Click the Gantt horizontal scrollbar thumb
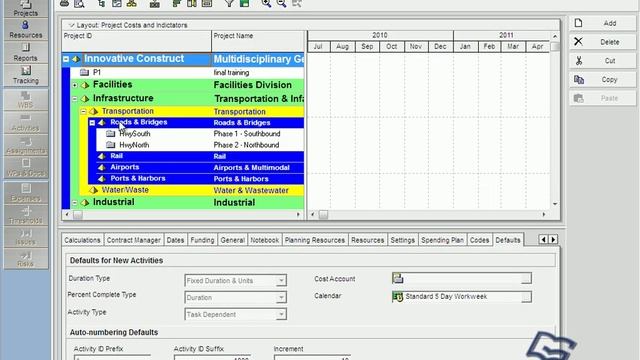The height and width of the screenshot is (360, 640). coord(323,214)
